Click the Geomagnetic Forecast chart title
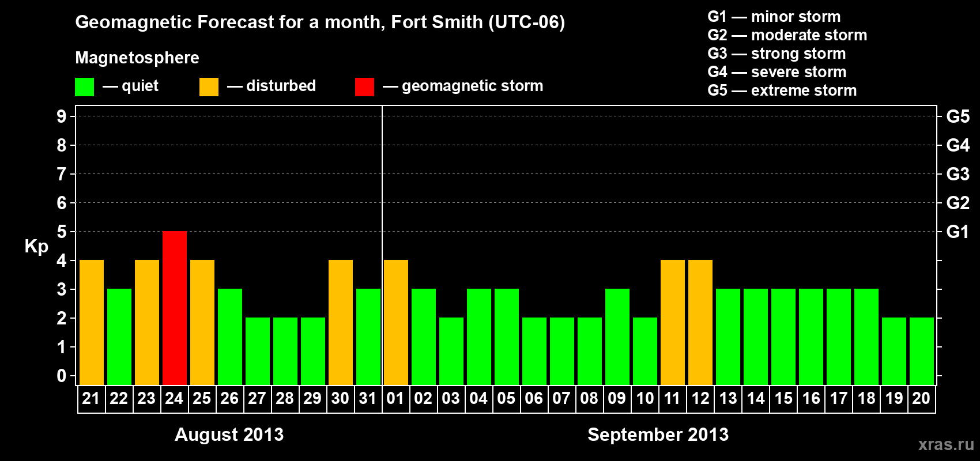 [320, 22]
